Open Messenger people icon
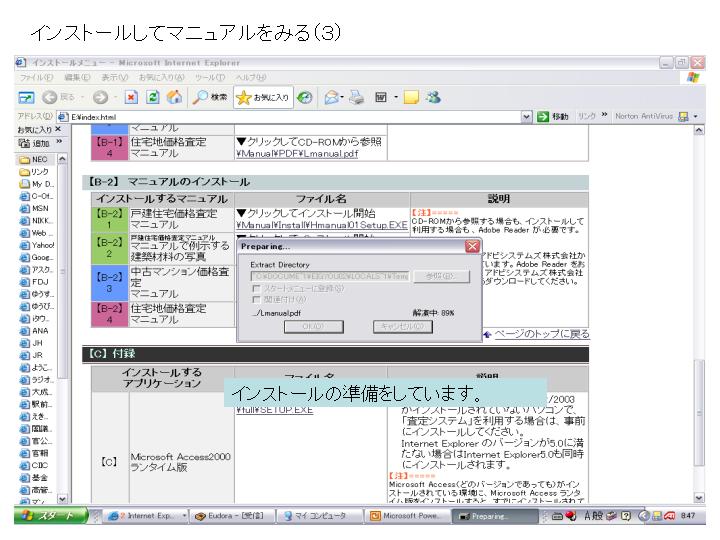This screenshot has width=720, height=540. click(433, 97)
